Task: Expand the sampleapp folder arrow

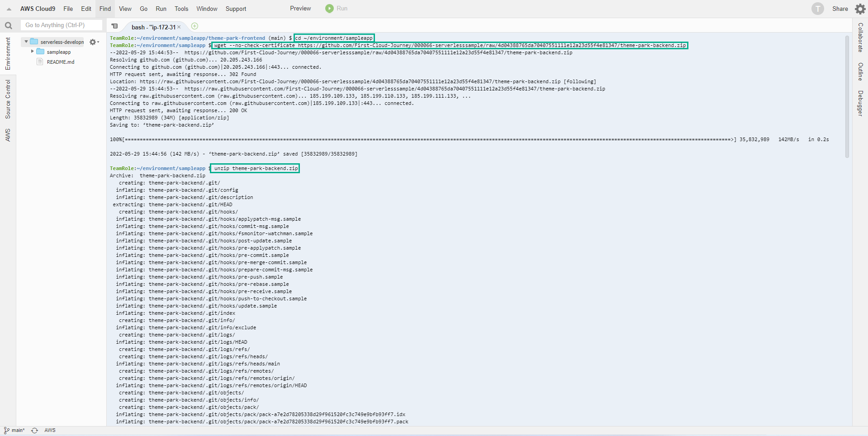Action: tap(32, 52)
